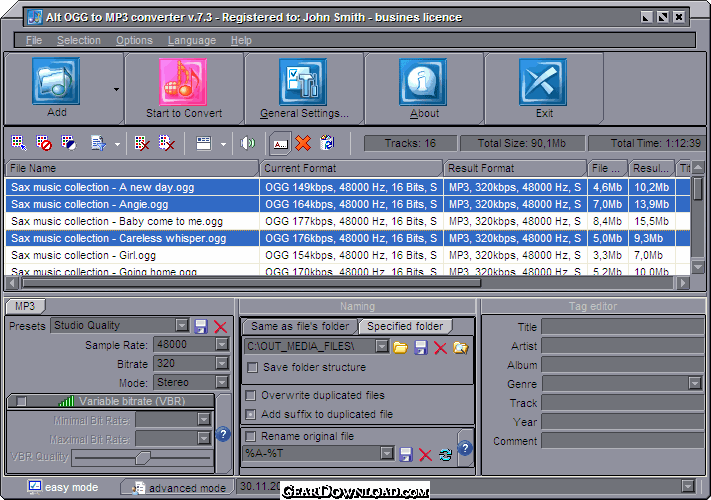The image size is (711, 500).
Task: Toggle the tag text A... toolbar icon
Action: (x=280, y=144)
